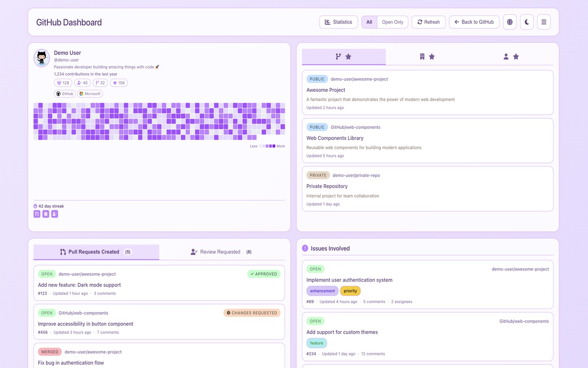Select the Pull Requests Created tab

(96, 252)
